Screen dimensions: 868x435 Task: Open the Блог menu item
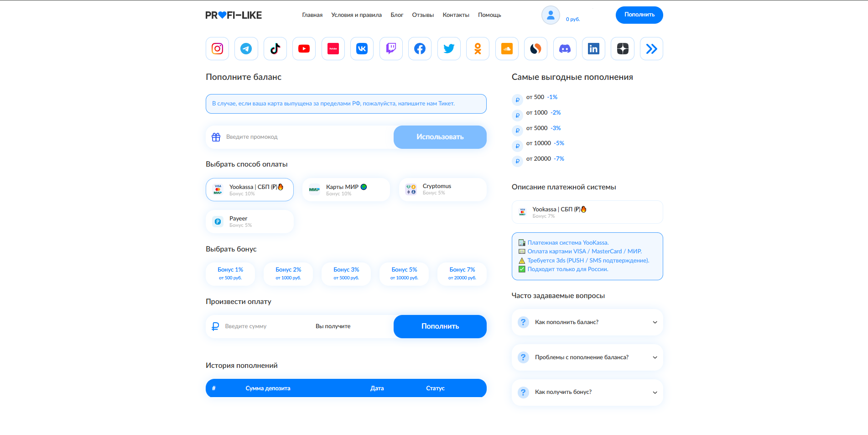[x=397, y=15]
